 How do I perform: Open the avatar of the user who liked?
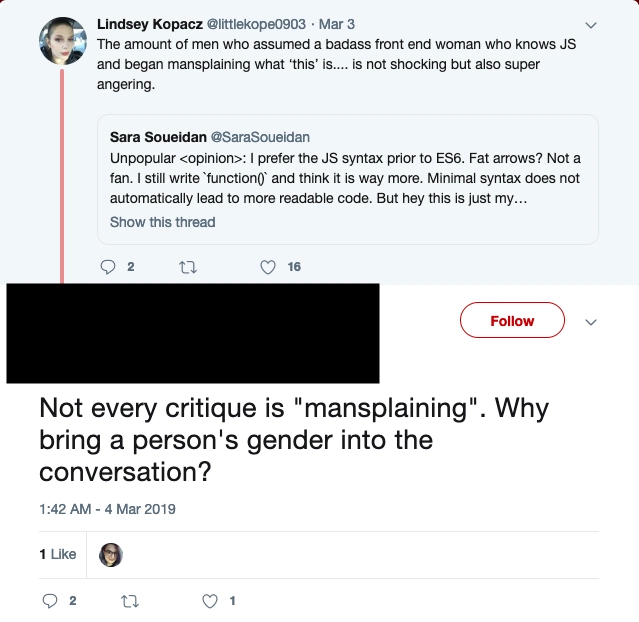(110, 554)
